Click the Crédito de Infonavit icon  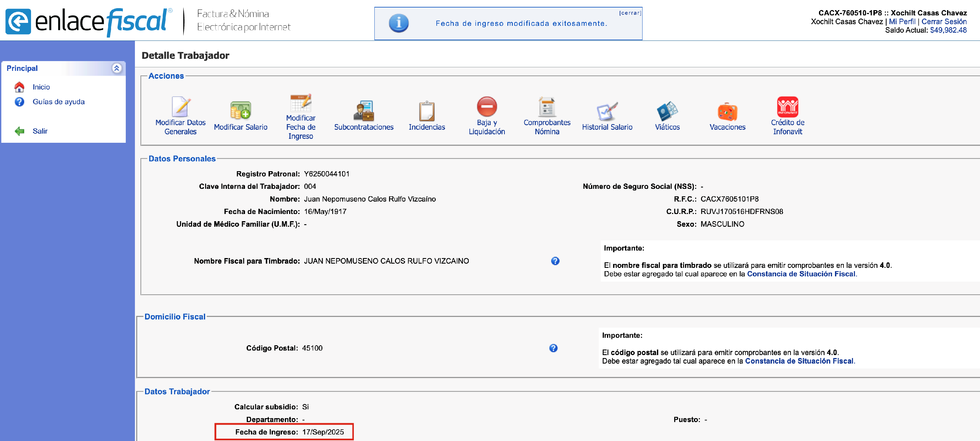[x=787, y=107]
